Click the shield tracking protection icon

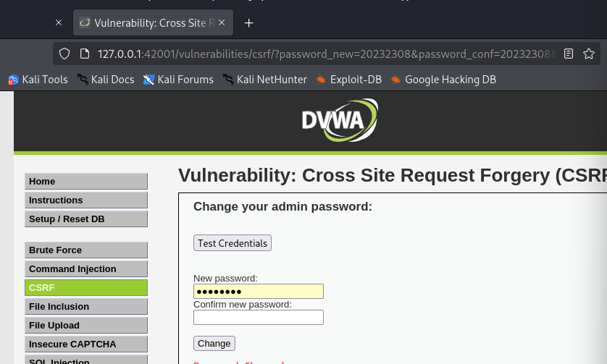click(64, 54)
